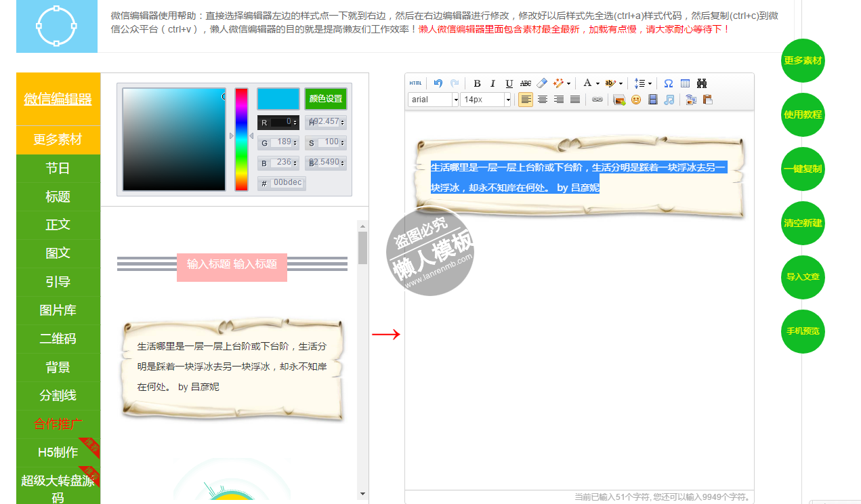Center align text
The image size is (861, 504).
[x=543, y=100]
